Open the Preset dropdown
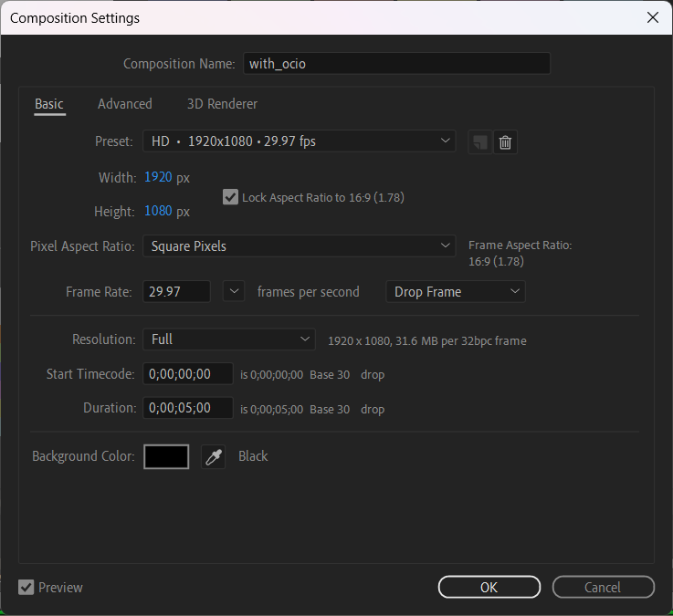673x616 pixels. click(300, 141)
